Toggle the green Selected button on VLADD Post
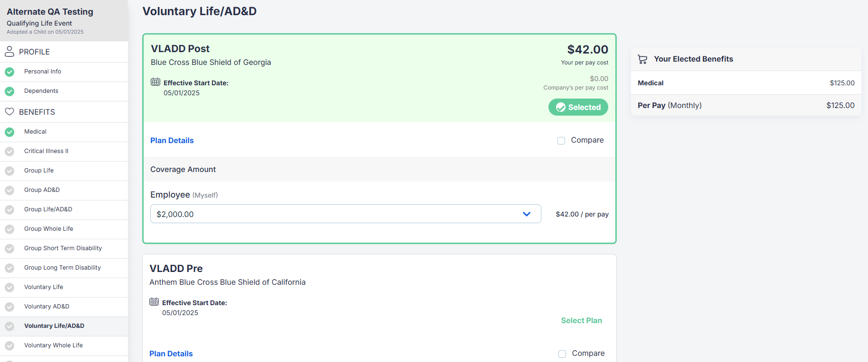The height and width of the screenshot is (362, 868). pos(578,107)
